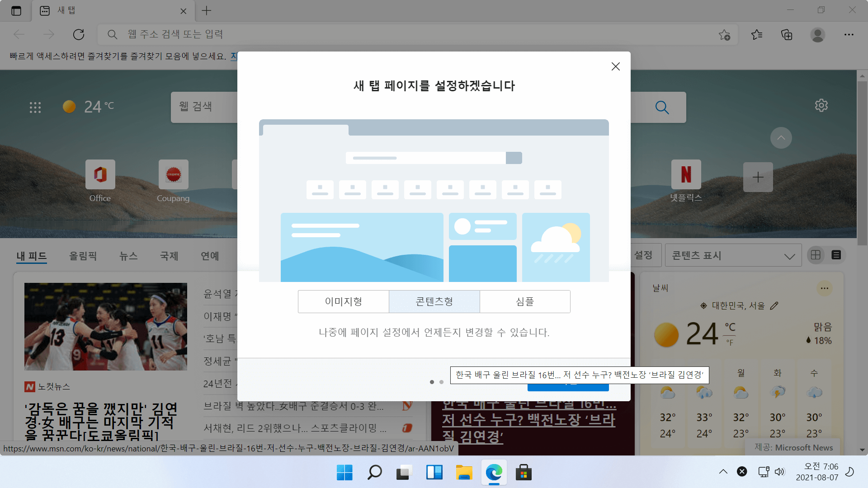Click the browser forward arrow
The height and width of the screenshot is (488, 868).
48,34
